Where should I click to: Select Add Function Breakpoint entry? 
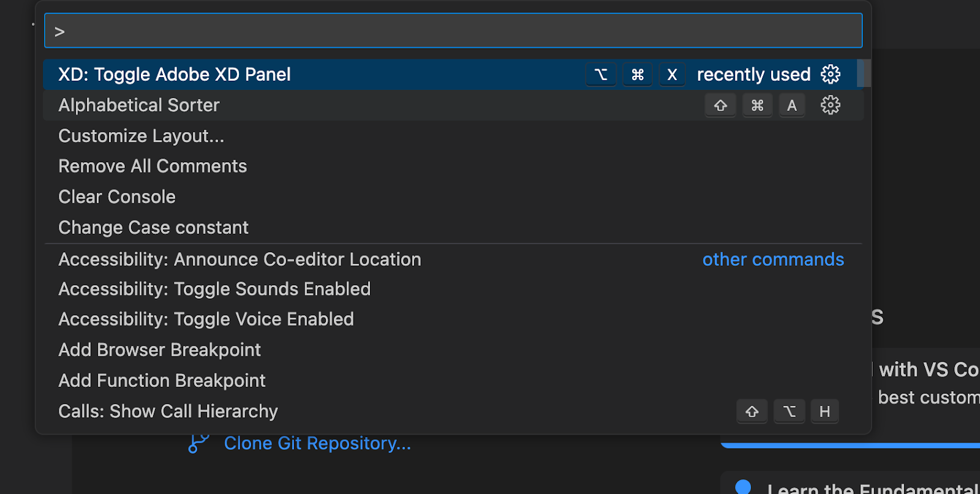tap(161, 380)
